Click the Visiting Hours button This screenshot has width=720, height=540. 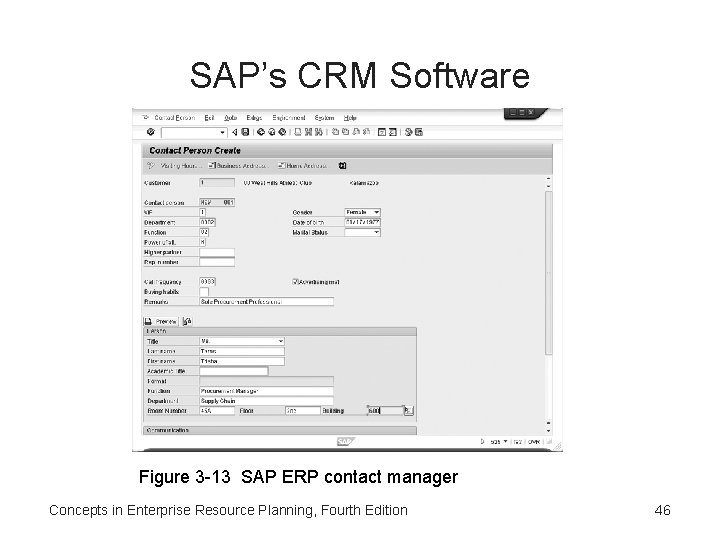[x=174, y=166]
